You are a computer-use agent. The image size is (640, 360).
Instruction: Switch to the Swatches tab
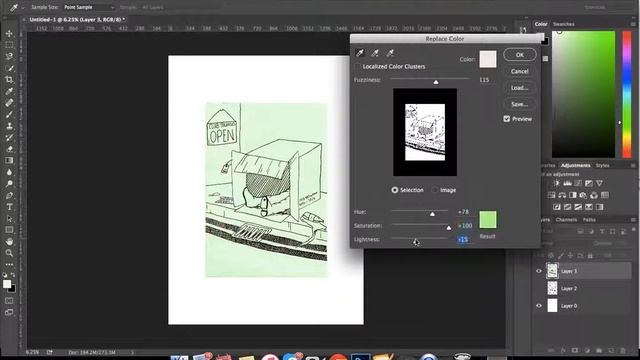point(564,24)
